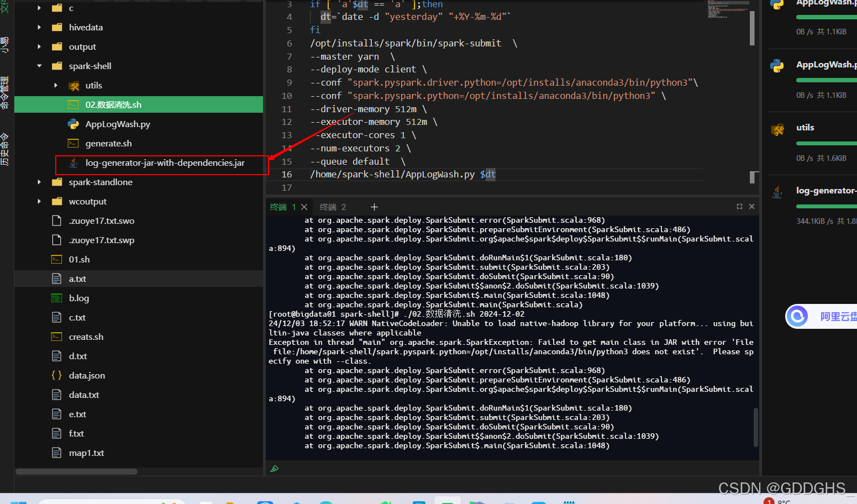The height and width of the screenshot is (504, 857).
Task: Click editor line '--driver-memory 512m \'
Action: pyautogui.click(x=369, y=109)
